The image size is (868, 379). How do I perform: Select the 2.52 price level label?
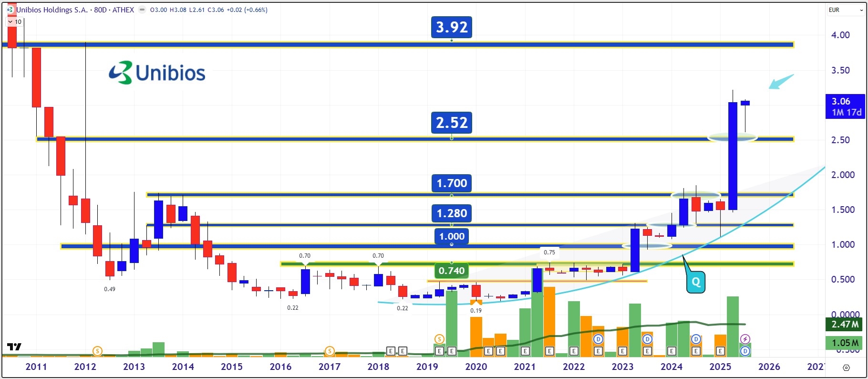pos(452,123)
